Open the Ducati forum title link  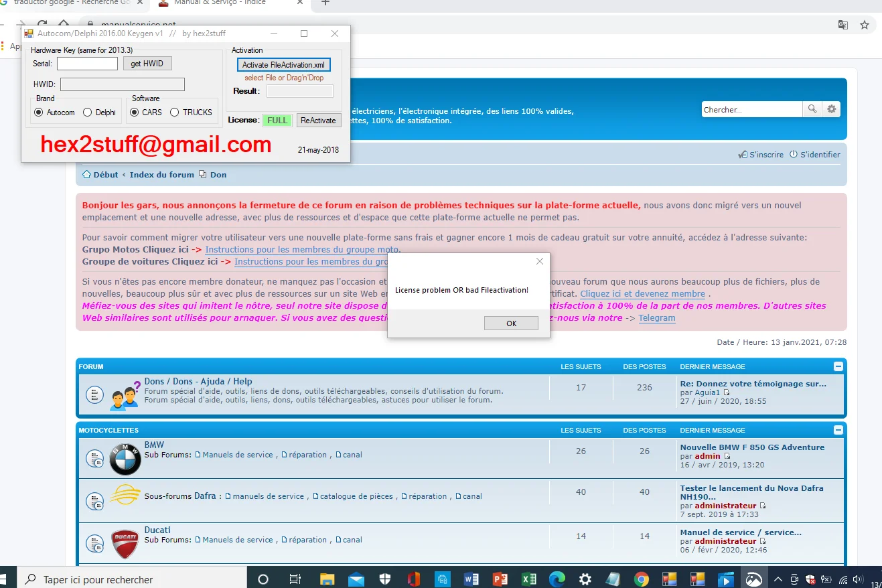click(x=157, y=530)
